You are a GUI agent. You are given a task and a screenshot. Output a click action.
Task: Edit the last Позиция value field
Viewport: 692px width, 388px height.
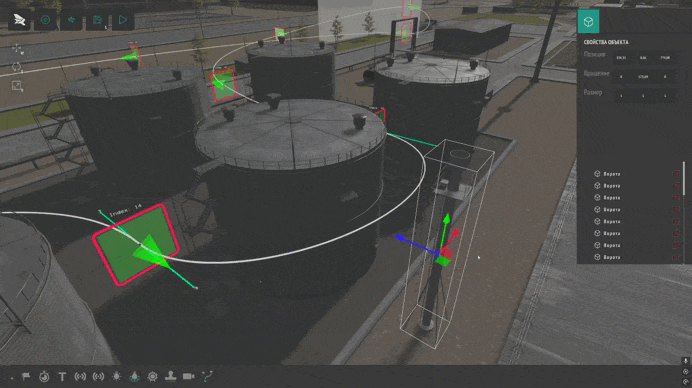pyautogui.click(x=665, y=58)
